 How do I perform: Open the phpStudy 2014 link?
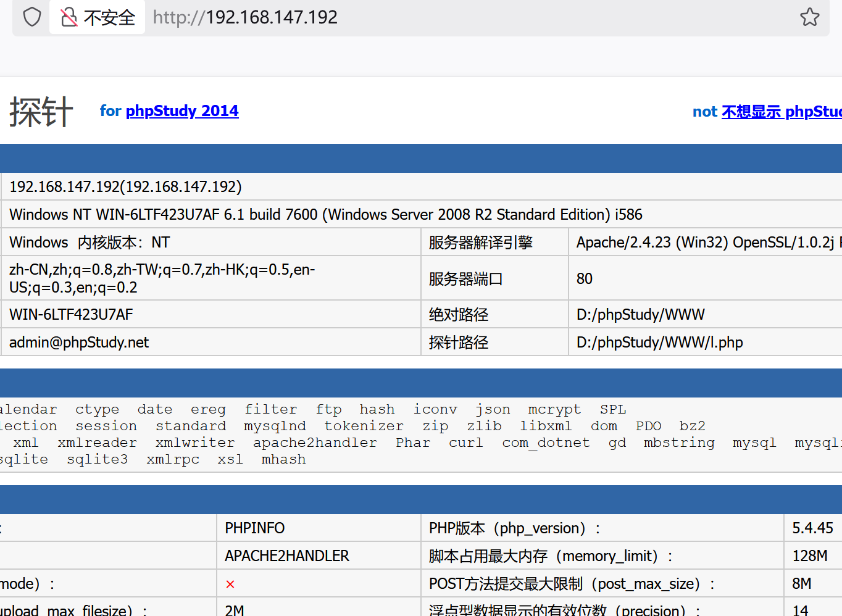(182, 110)
